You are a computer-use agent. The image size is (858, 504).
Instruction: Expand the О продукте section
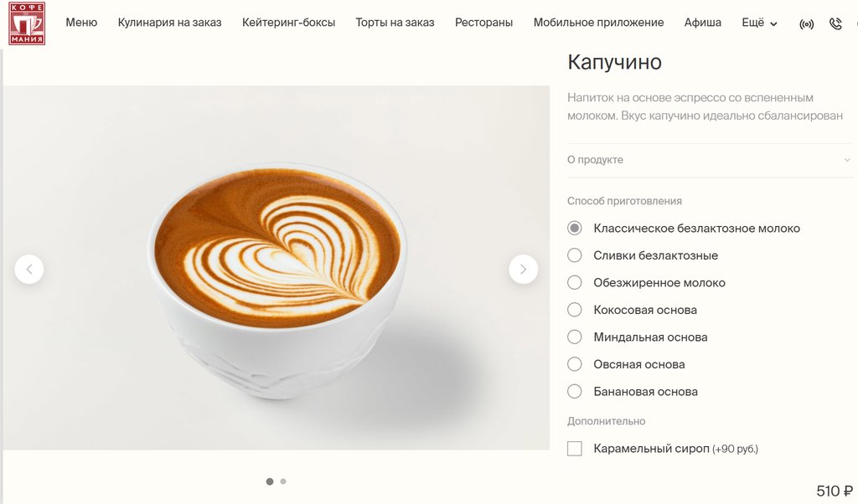tap(710, 160)
